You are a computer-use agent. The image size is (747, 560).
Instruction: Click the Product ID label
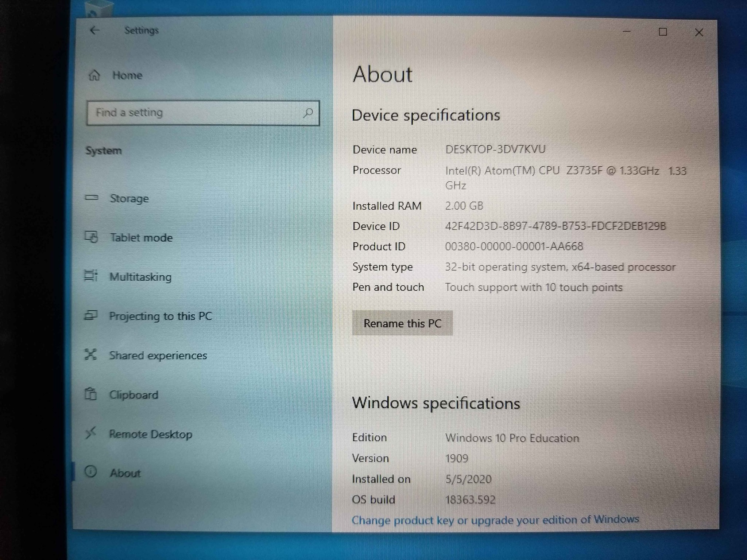click(x=379, y=247)
